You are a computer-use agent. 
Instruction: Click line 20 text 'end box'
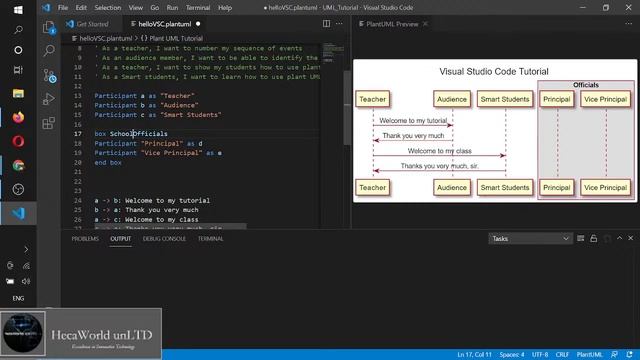pos(108,162)
